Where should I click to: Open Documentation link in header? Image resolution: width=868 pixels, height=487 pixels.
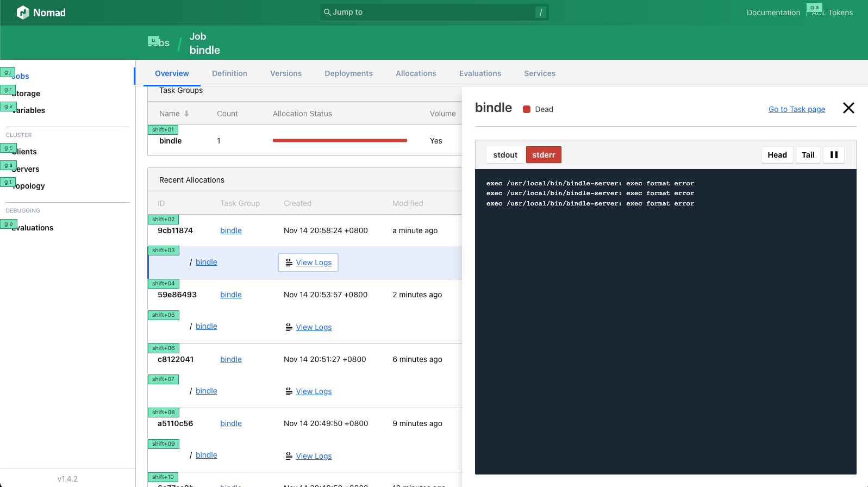tap(773, 13)
